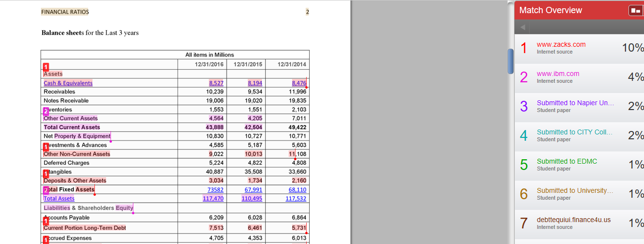Viewport: 644px width, 244px height.
Task: Click the Receivables row label
Action: (x=59, y=92)
